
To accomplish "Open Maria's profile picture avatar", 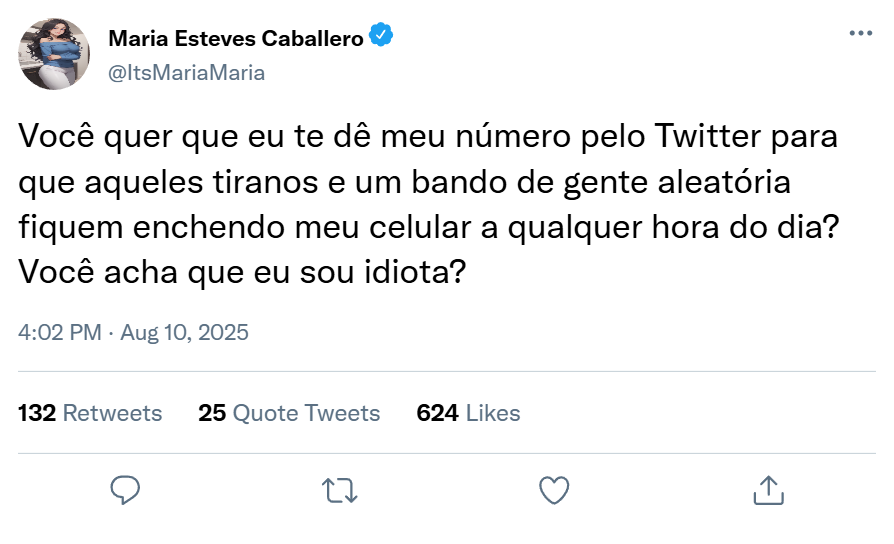I will pyautogui.click(x=55, y=54).
